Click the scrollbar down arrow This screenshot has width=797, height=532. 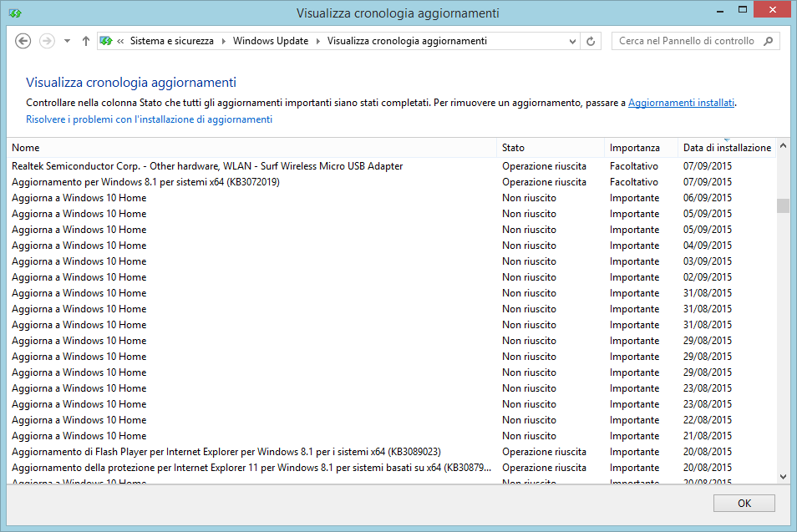point(783,477)
